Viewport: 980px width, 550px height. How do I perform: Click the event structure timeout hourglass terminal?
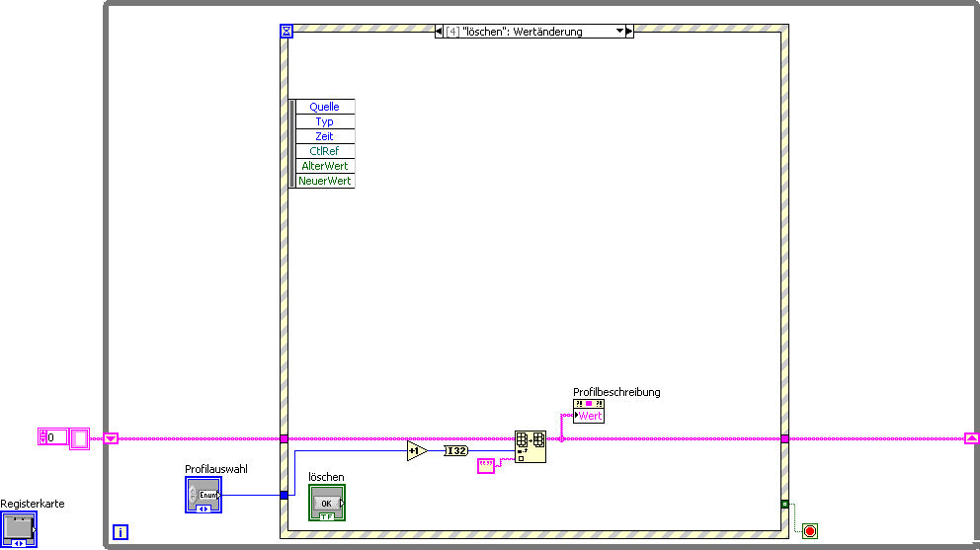pyautogui.click(x=286, y=31)
